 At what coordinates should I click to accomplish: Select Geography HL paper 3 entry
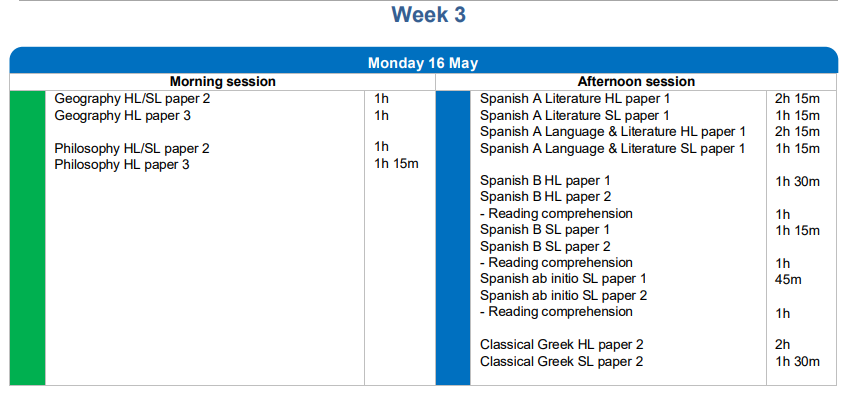[123, 115]
